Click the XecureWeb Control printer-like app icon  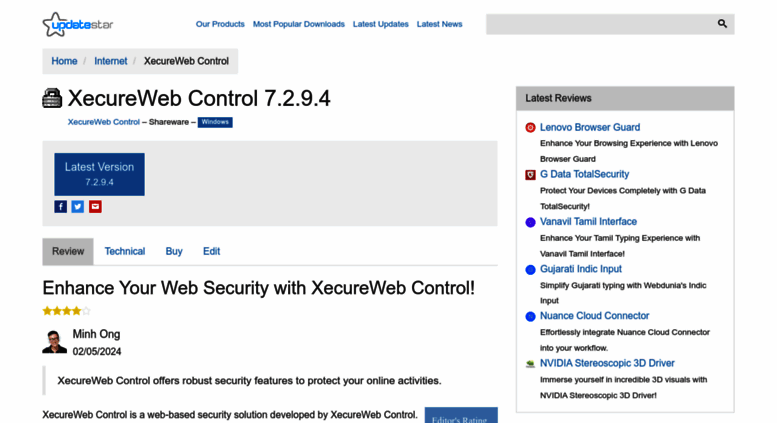[x=52, y=98]
